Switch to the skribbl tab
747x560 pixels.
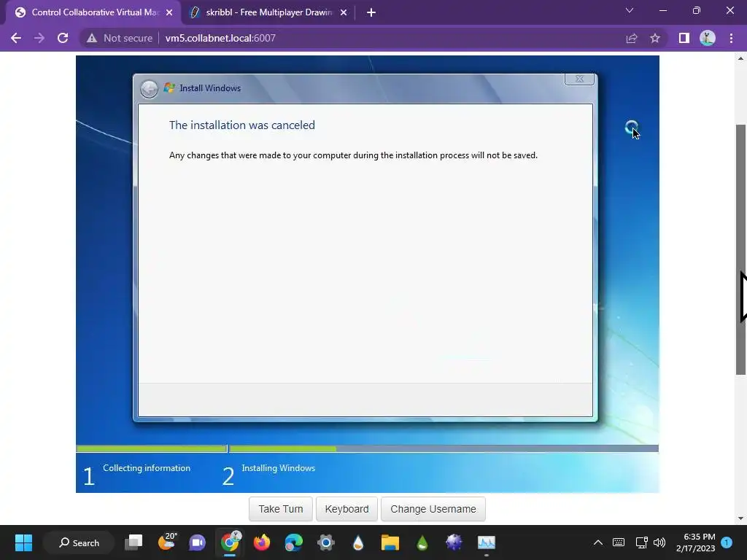(x=268, y=13)
